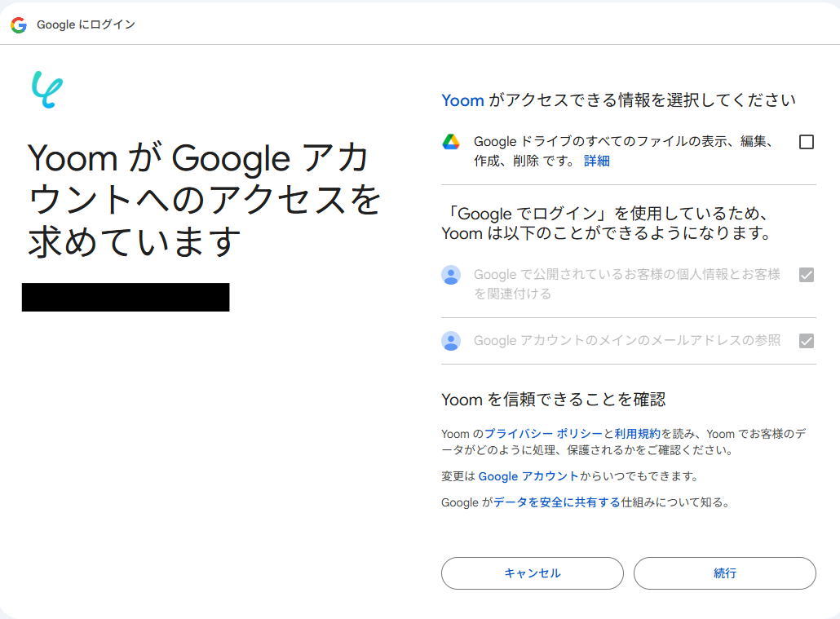The height and width of the screenshot is (619, 840).
Task: Open the 利用規約 link
Action: (637, 434)
